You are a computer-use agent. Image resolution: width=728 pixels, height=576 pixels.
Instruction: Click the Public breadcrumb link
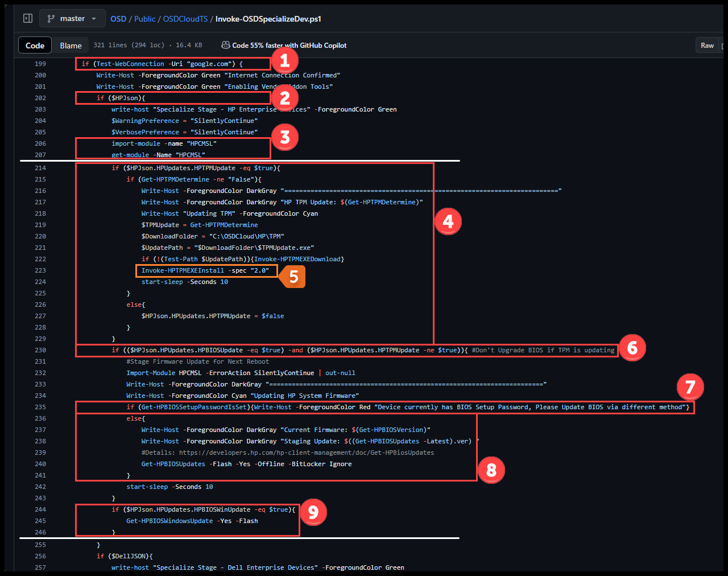click(144, 18)
